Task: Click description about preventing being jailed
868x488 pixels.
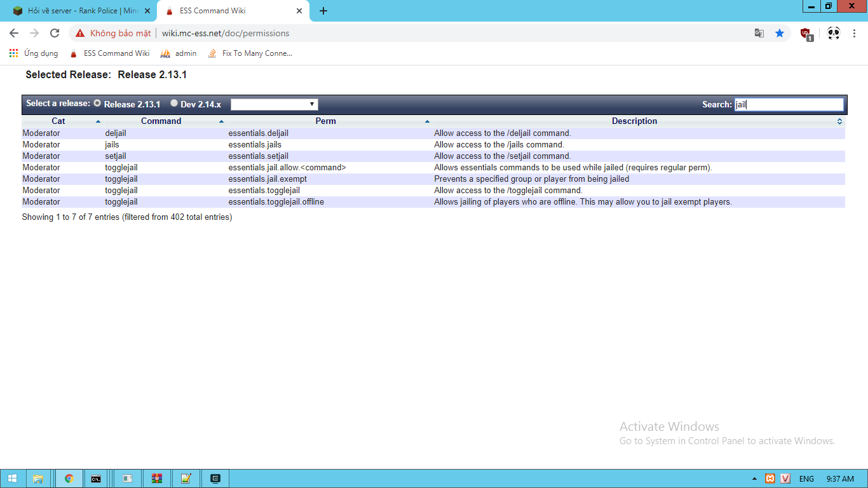Action: coord(532,179)
